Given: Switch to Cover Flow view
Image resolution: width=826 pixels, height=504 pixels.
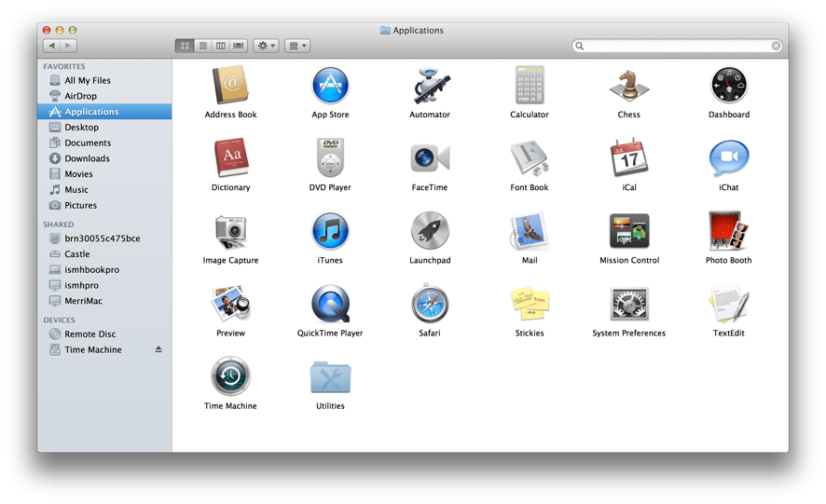Looking at the screenshot, I should pos(239,46).
